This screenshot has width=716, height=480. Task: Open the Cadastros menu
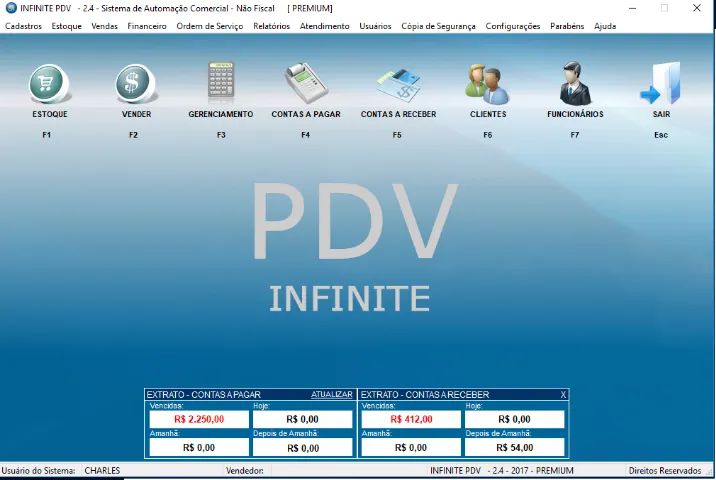point(23,26)
